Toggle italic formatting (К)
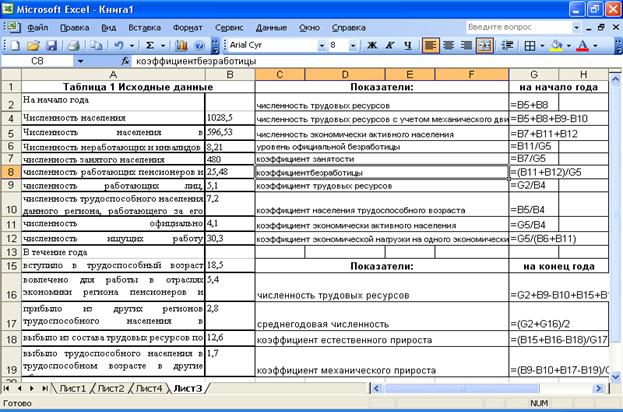Image resolution: width=623 pixels, height=412 pixels. [x=390, y=46]
